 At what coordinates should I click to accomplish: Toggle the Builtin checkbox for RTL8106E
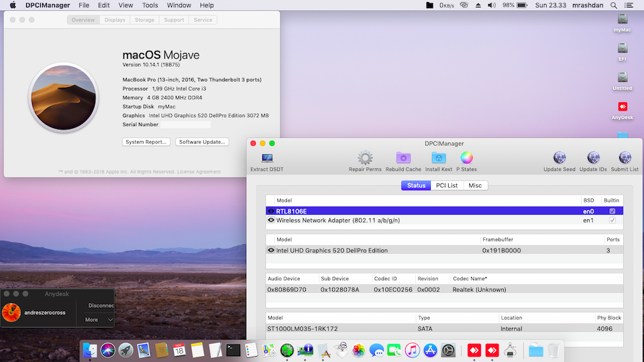pos(611,211)
